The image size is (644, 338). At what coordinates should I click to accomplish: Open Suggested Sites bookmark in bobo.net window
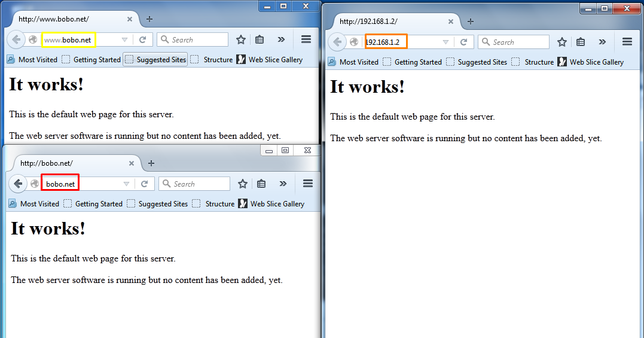(x=157, y=204)
